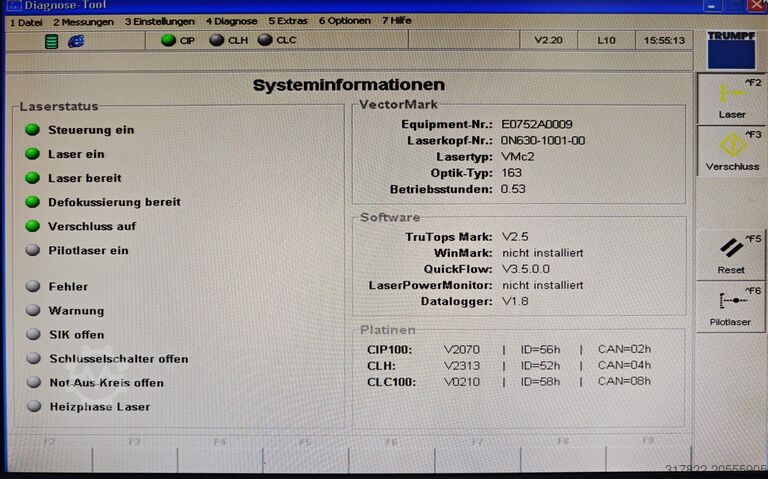Click the Lasertyp value VMc2
The width and height of the screenshot is (768, 479).
click(518, 157)
